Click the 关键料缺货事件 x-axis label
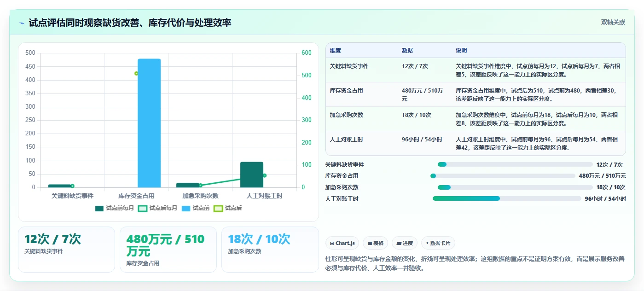 (72, 196)
